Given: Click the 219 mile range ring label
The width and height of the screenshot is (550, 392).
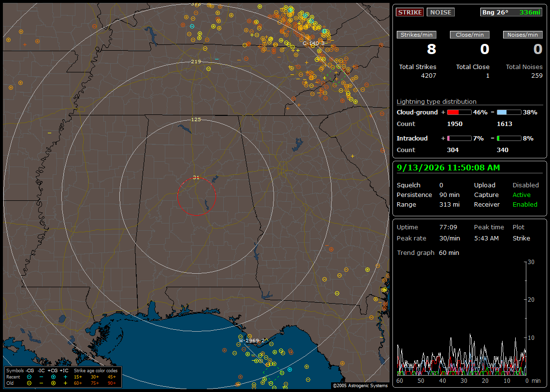Looking at the screenshot, I should click(196, 62).
